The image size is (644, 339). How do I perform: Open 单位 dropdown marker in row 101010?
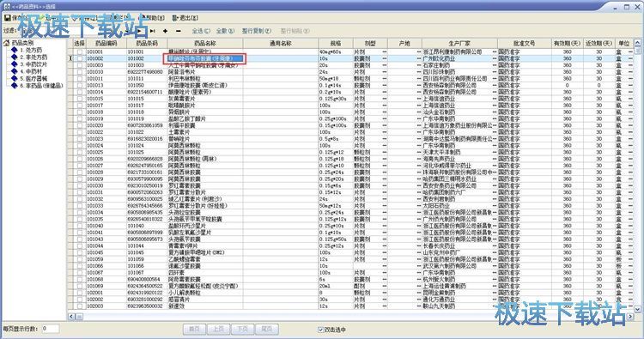coord(630,72)
